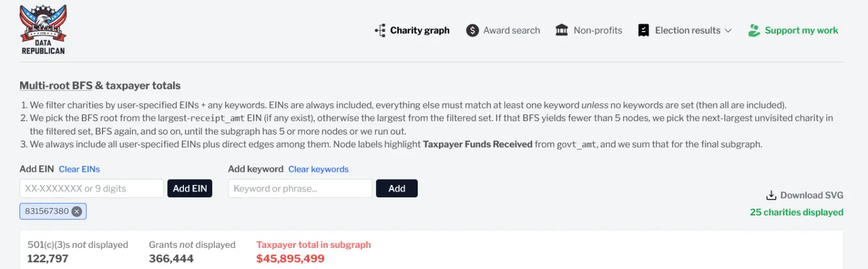Open the Charity graph menu item
Image resolution: width=868 pixels, height=269 pixels.
419,30
